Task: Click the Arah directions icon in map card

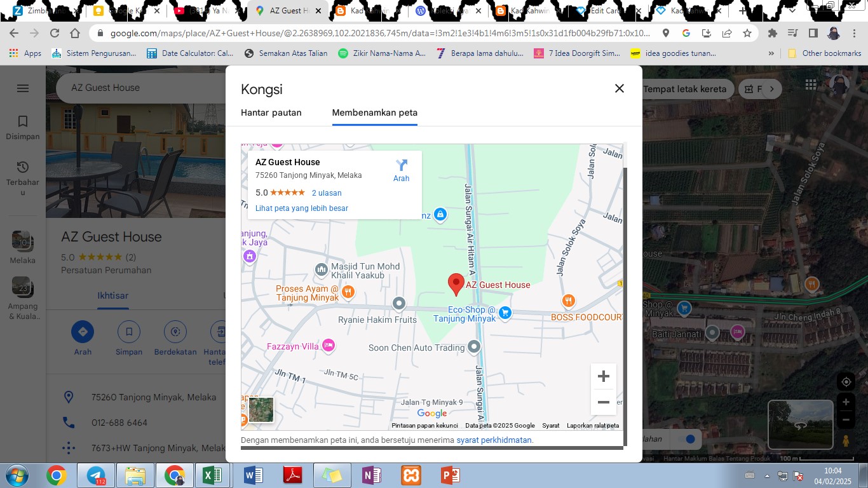Action: coord(401,166)
